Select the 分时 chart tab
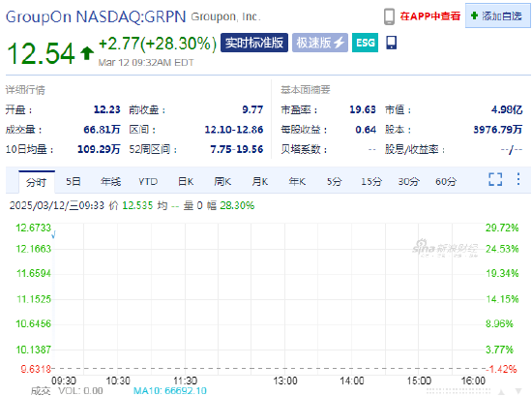This screenshot has width=532, height=396. tap(37, 182)
